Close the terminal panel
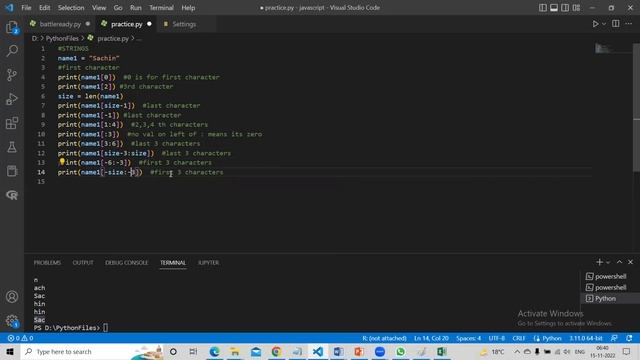The width and height of the screenshot is (640, 360). pos(630,262)
